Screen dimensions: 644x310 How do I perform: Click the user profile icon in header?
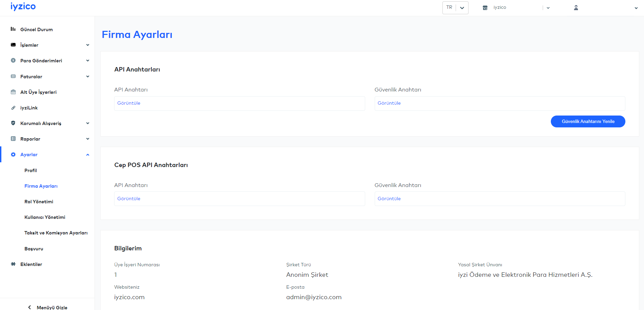(576, 8)
